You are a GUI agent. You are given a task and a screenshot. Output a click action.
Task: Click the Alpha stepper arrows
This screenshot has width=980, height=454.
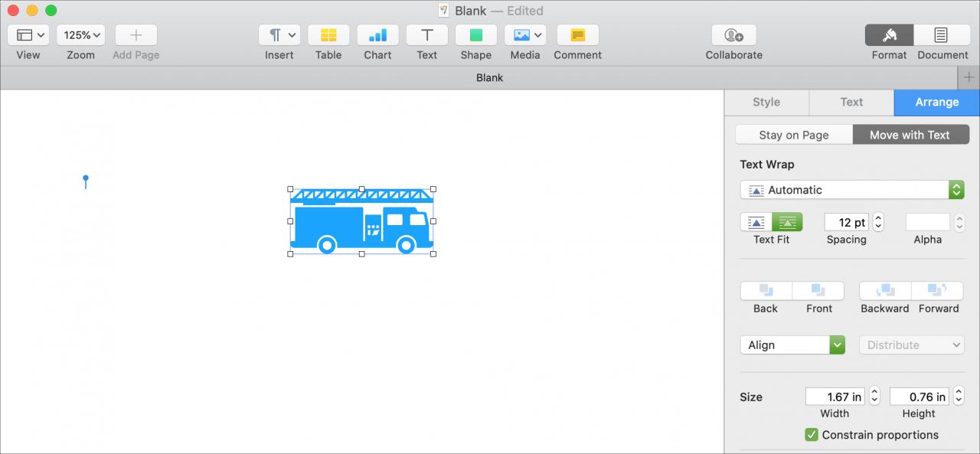tap(959, 222)
